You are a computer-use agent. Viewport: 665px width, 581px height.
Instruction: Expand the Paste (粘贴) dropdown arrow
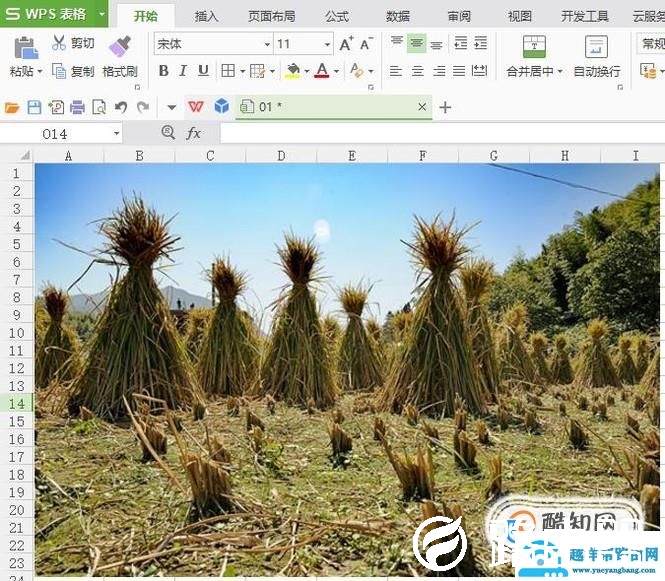(x=40, y=71)
